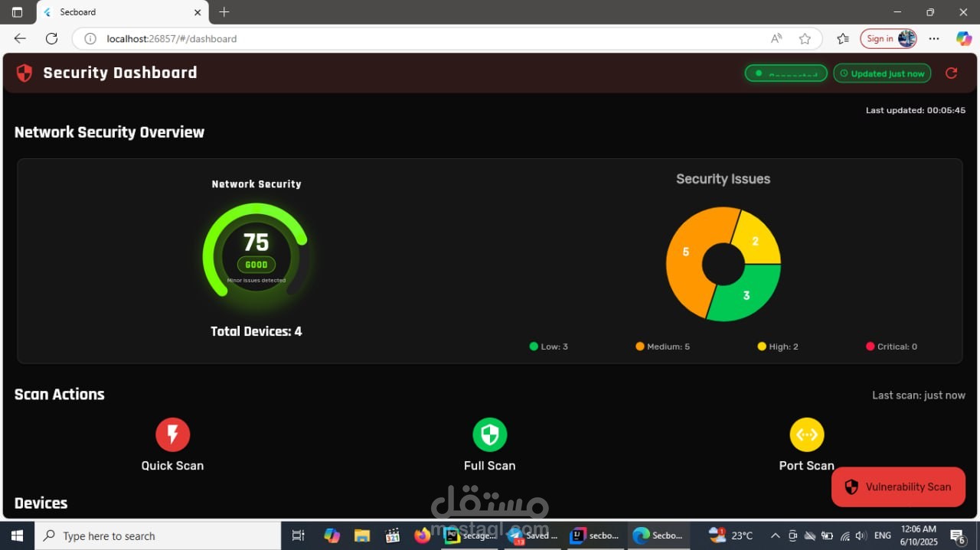Click the 'Total Devices: 4' text

[256, 331]
